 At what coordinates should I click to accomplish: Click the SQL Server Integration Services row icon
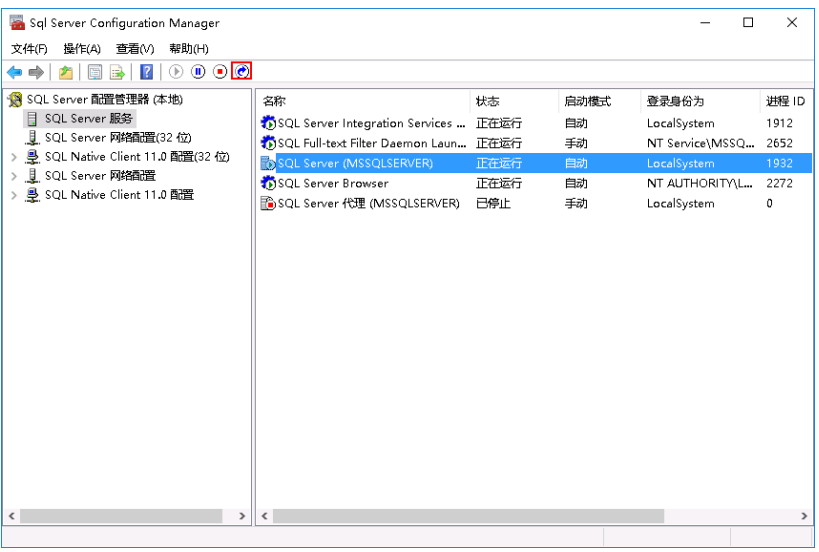(x=268, y=123)
